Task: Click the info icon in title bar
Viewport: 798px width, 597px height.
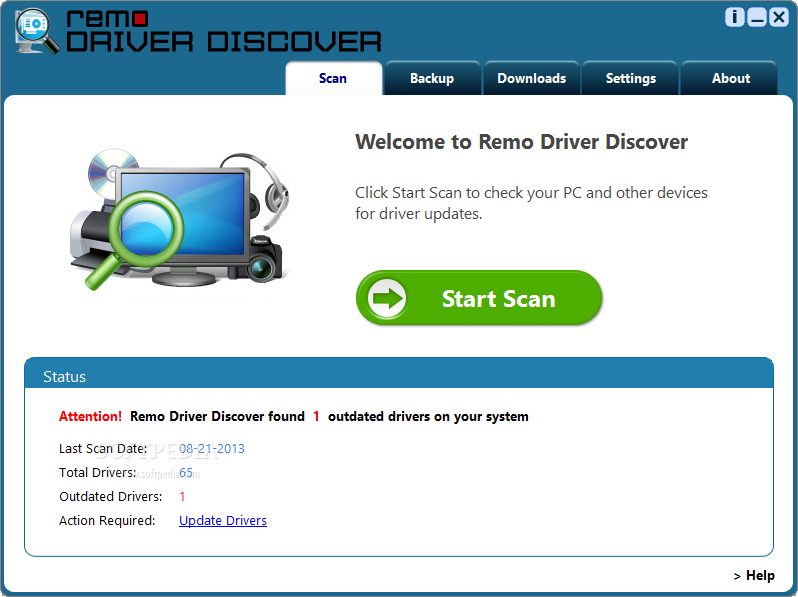Action: point(734,17)
